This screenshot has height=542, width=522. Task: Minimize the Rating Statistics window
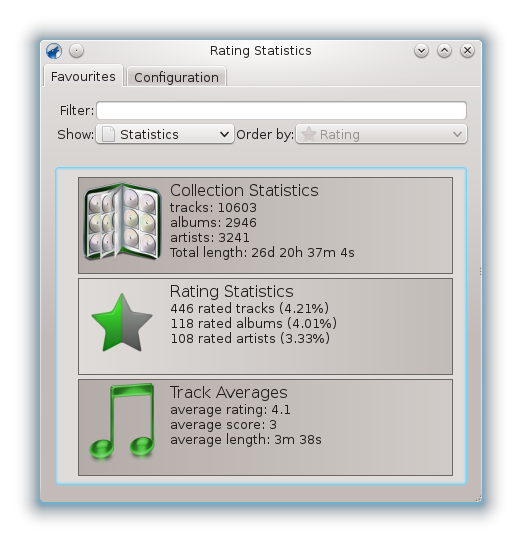[x=421, y=51]
